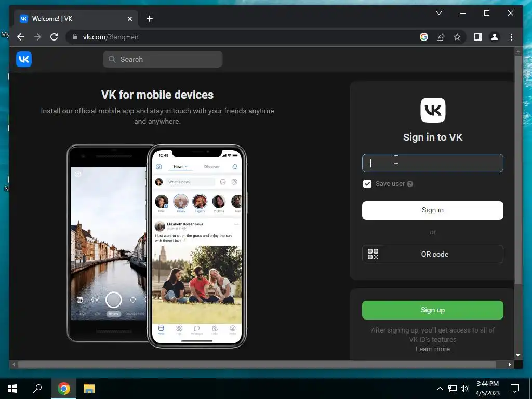The width and height of the screenshot is (532, 399).
Task: Open the tab search dropdown chevron
Action: 438,13
